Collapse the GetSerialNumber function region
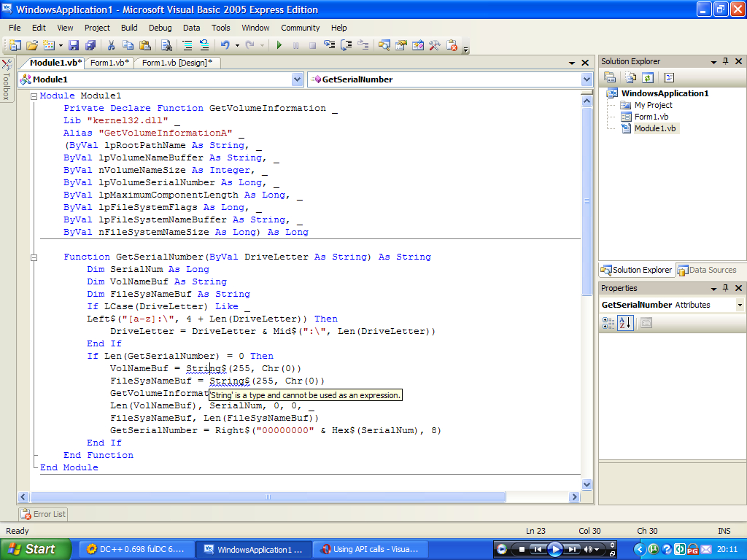This screenshot has width=747, height=560. tap(34, 257)
